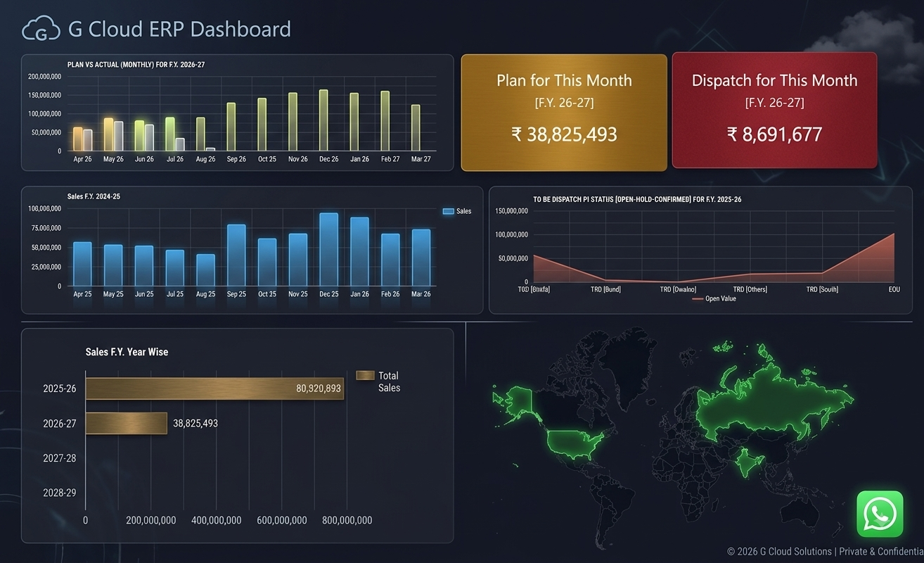Click the 2025-26 total sales bar

tap(214, 388)
